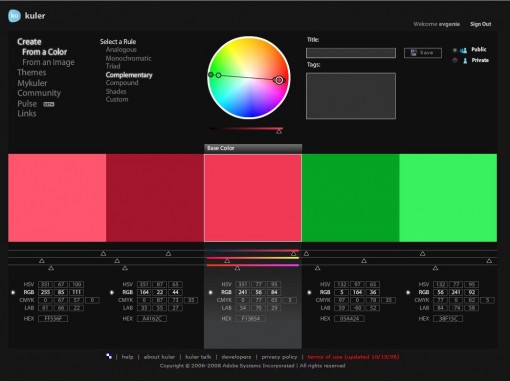Select the bright green color swatch

pos(448,198)
